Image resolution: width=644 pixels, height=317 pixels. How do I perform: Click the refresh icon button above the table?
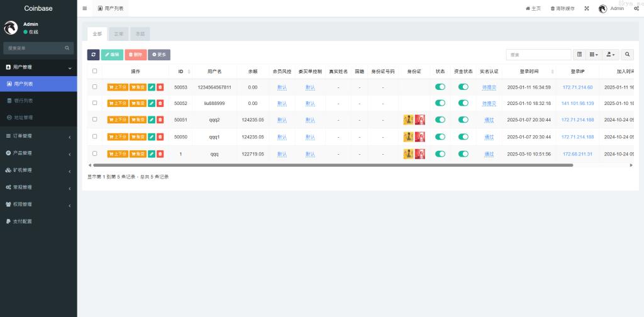pos(93,55)
